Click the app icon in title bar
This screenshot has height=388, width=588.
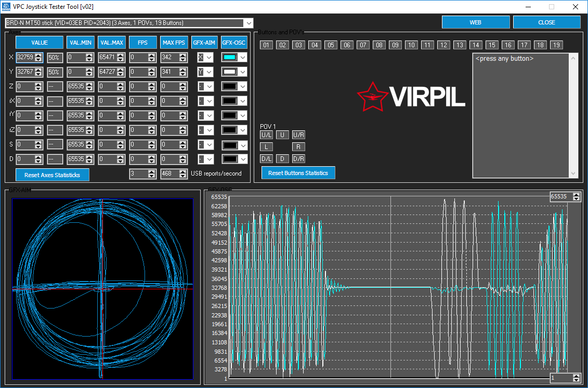(6, 6)
